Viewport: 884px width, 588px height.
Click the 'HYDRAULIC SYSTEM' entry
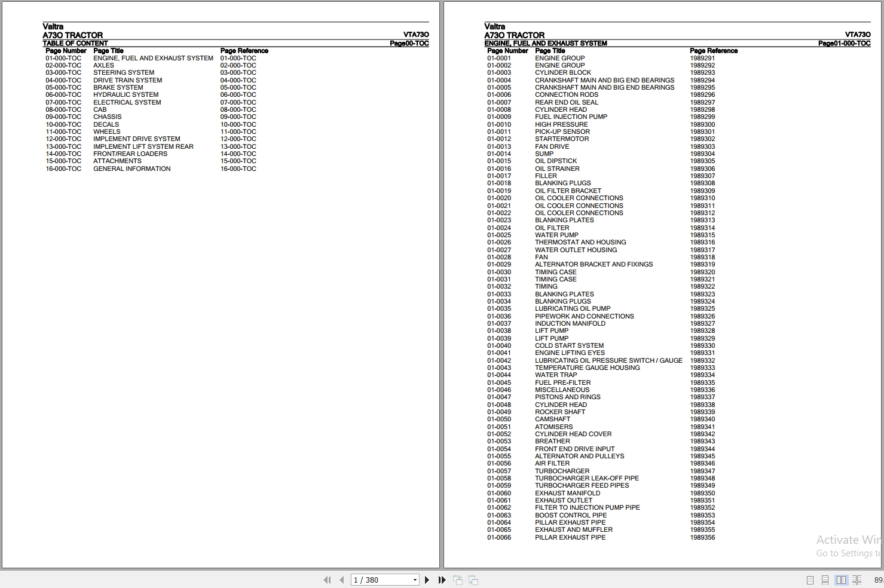coord(126,94)
